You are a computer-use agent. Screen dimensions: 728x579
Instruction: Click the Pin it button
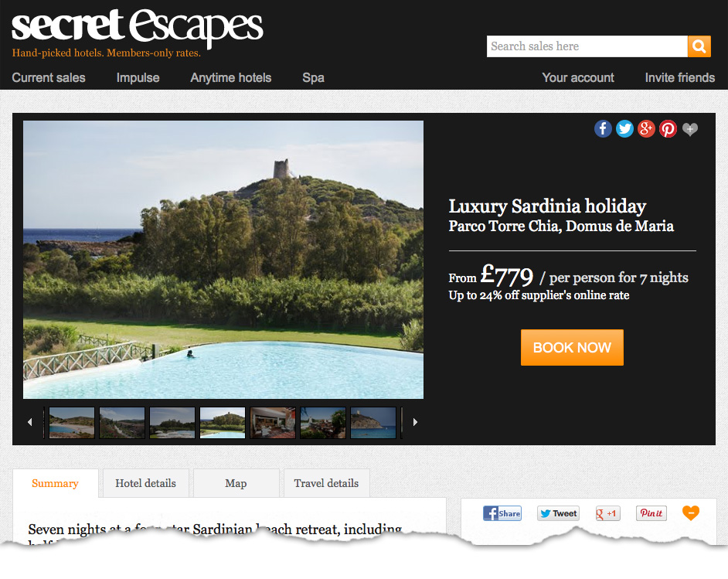click(x=651, y=513)
